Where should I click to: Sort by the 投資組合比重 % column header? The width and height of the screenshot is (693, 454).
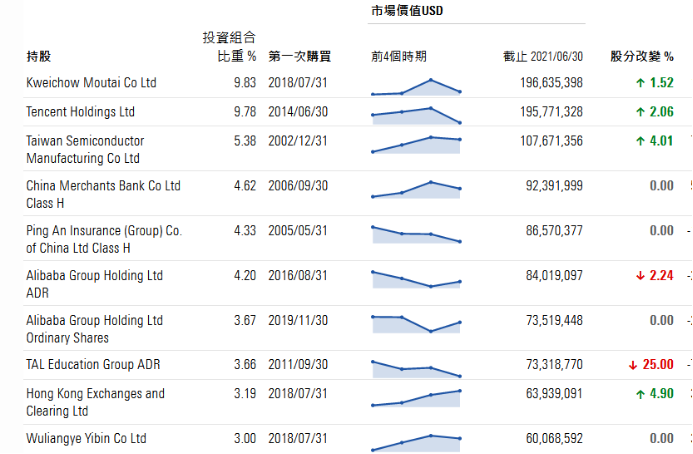tap(229, 47)
